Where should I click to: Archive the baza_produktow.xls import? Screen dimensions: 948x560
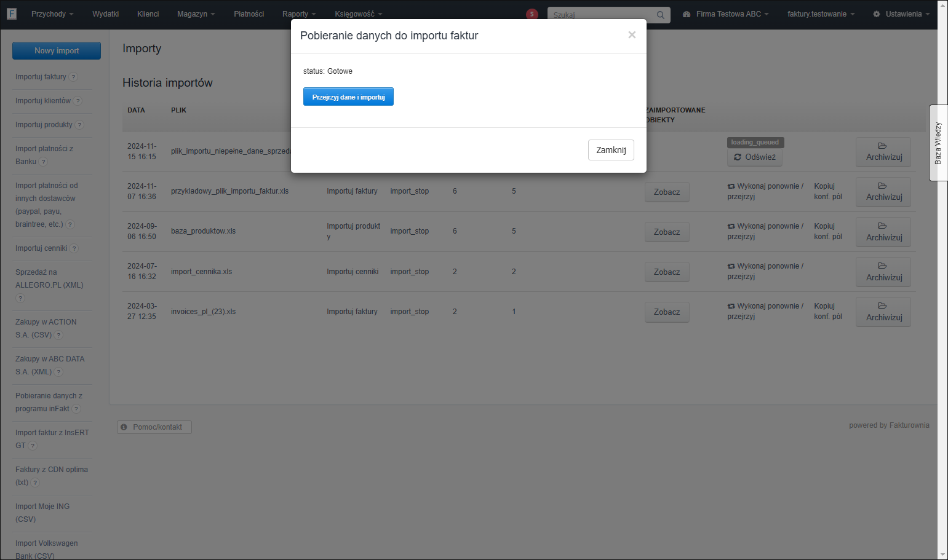(883, 232)
